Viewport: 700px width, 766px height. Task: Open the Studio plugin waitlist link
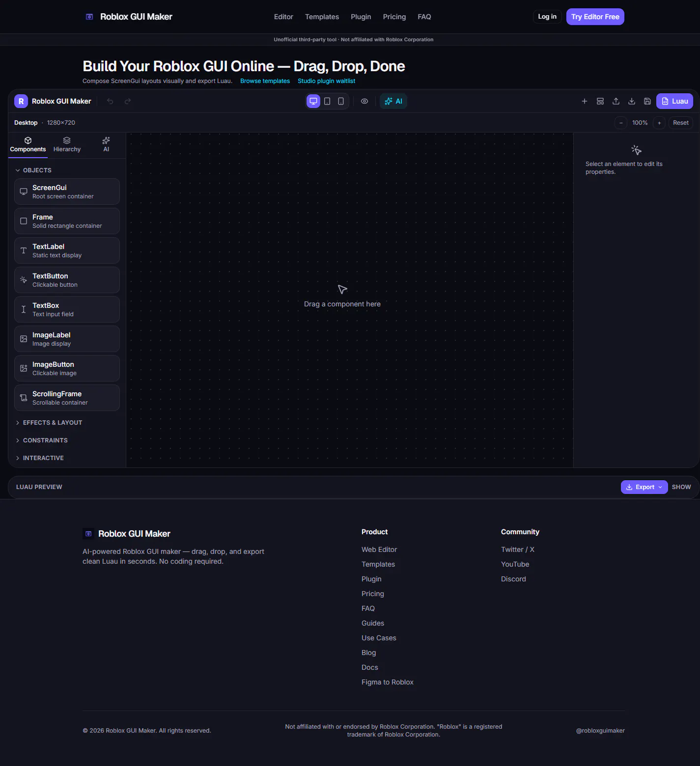click(327, 81)
